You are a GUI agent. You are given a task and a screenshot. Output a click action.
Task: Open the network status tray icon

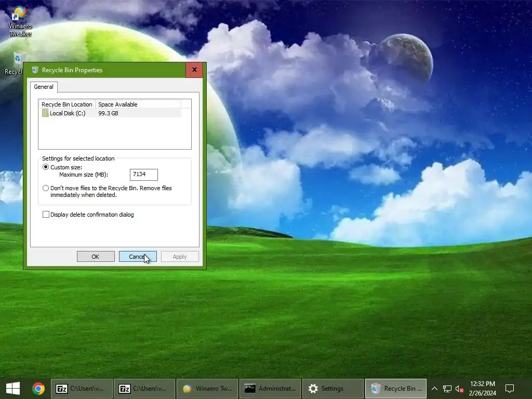[447, 389]
